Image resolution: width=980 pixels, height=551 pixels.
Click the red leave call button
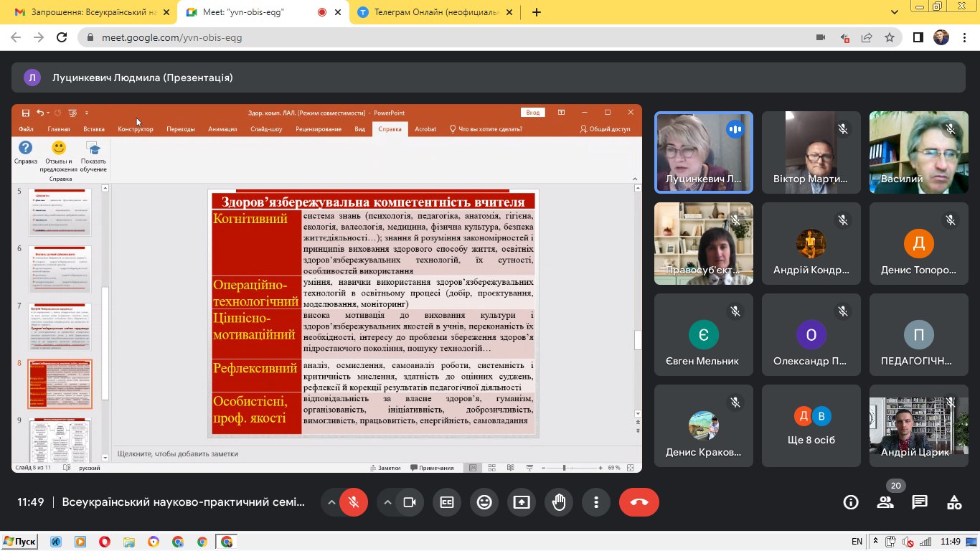coord(639,502)
